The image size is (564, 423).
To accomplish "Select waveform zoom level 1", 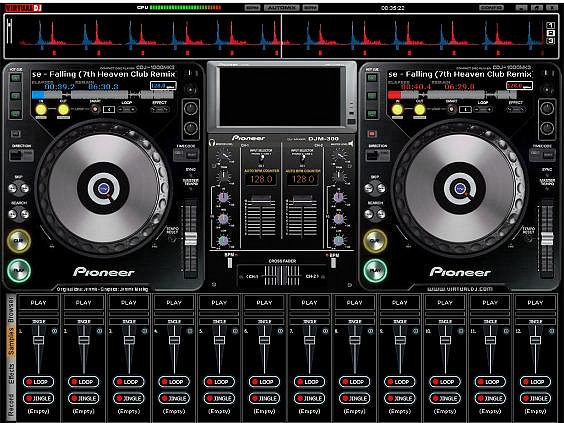I will click(550, 25).
